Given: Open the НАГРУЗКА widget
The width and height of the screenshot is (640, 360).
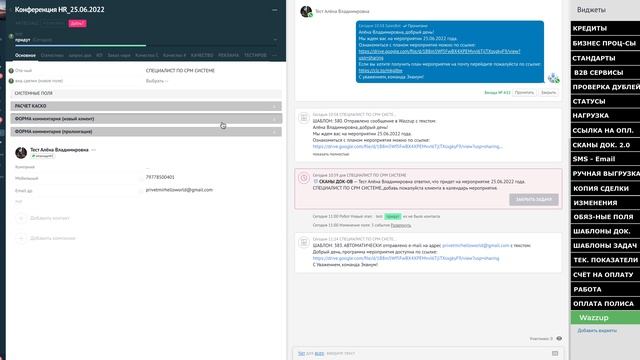Looking at the screenshot, I should pos(605,116).
